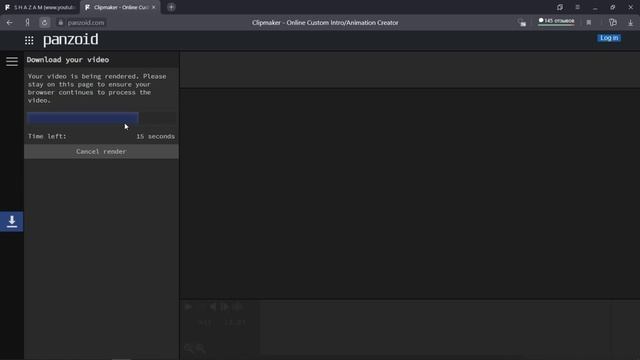The image size is (640, 360).
Task: Click the 'Time left:' label
Action: click(47, 136)
